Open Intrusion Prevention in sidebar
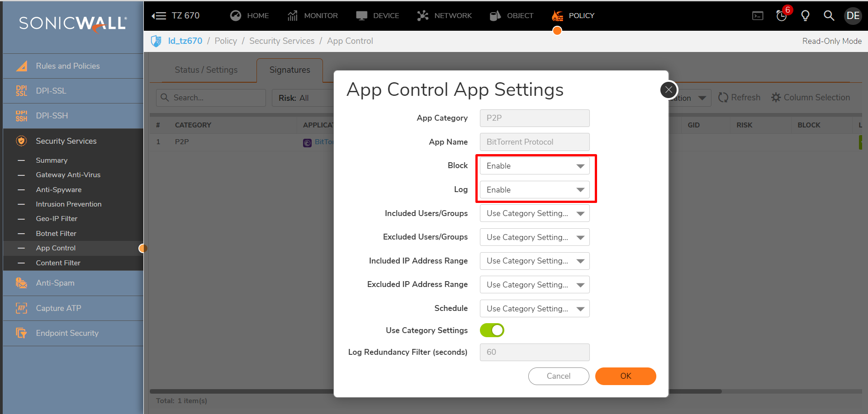Image resolution: width=868 pixels, height=414 pixels. coord(69,204)
